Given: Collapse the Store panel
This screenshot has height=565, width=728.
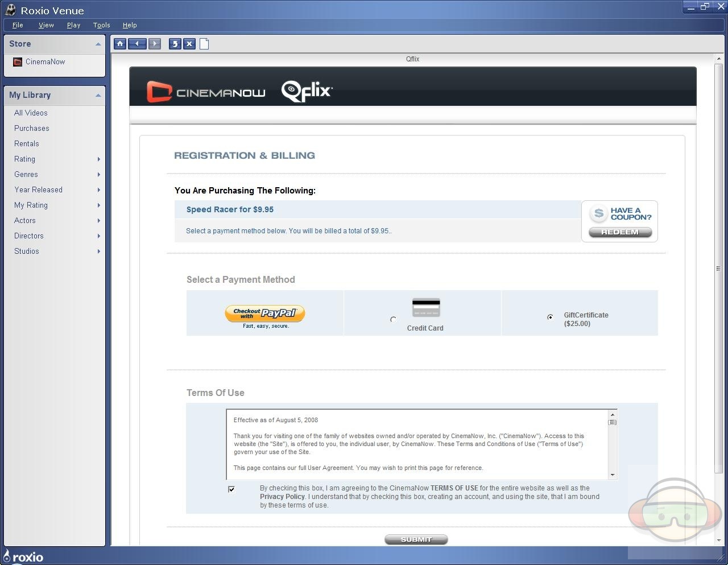Looking at the screenshot, I should 98,44.
